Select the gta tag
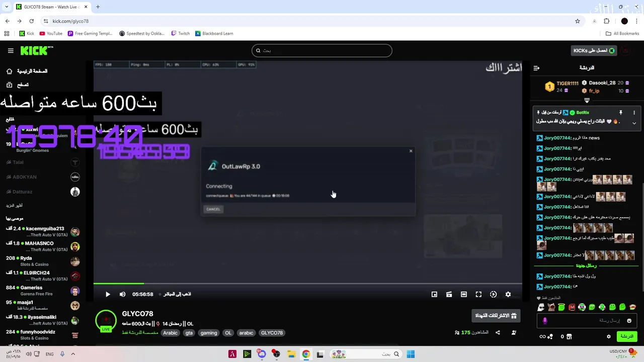The height and width of the screenshot is (362, 644). click(x=189, y=333)
